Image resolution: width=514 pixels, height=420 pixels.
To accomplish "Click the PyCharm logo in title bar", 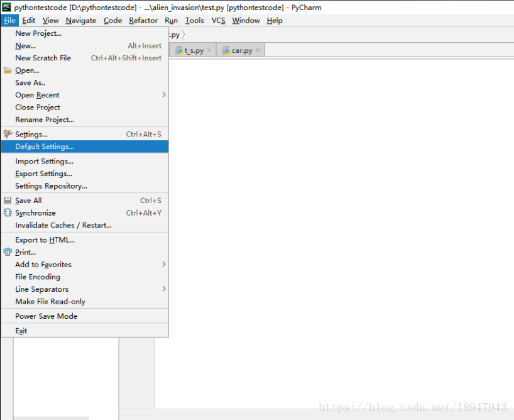I will coord(6,7).
